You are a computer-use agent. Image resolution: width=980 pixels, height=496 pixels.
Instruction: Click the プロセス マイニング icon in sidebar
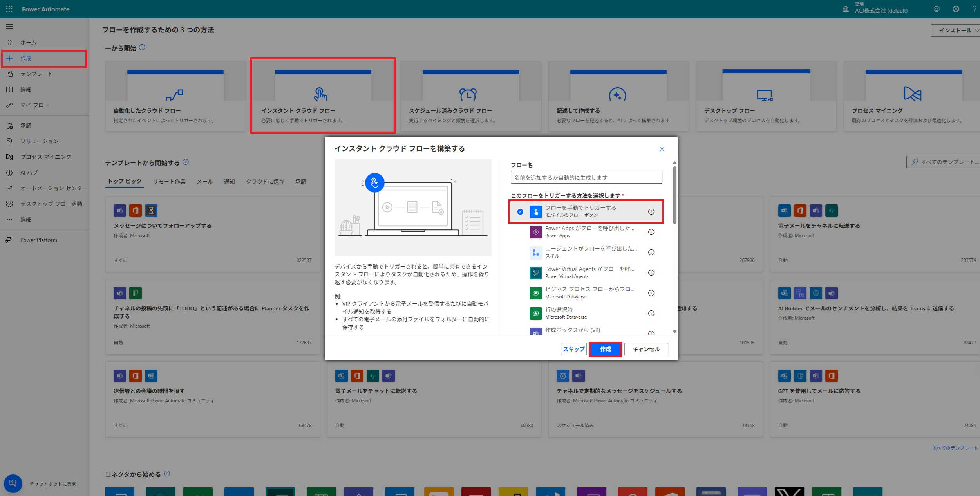[9, 157]
